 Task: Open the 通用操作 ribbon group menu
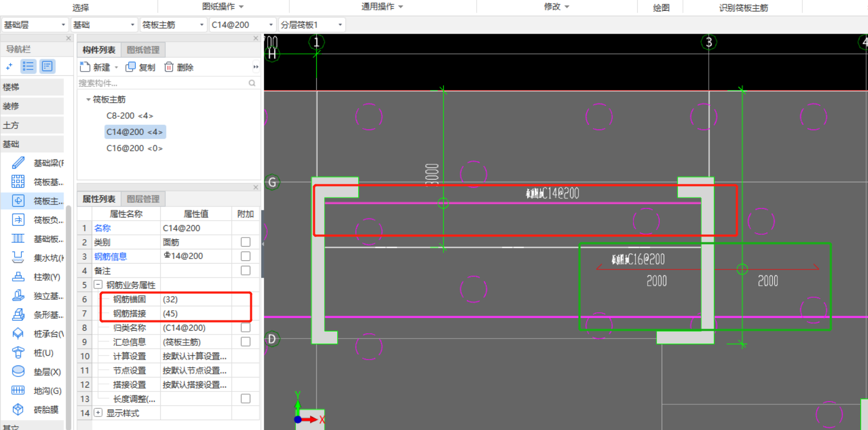[x=383, y=7]
